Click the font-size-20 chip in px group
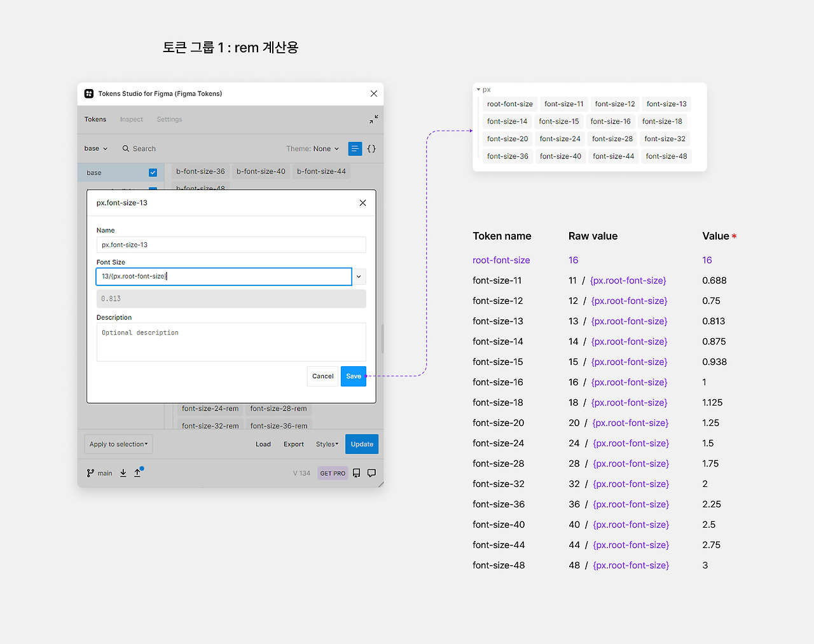The height and width of the screenshot is (644, 814). tap(507, 139)
